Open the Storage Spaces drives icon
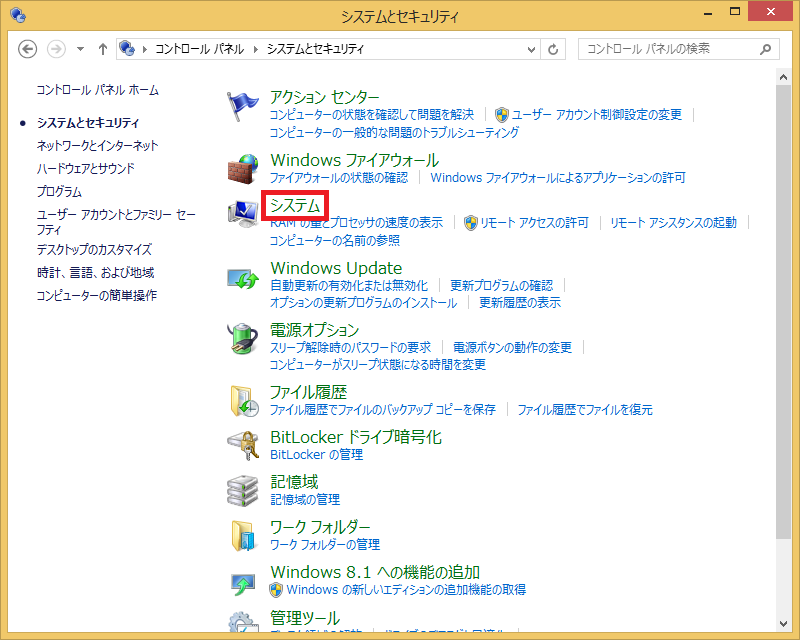The width and height of the screenshot is (800, 640). point(243,490)
